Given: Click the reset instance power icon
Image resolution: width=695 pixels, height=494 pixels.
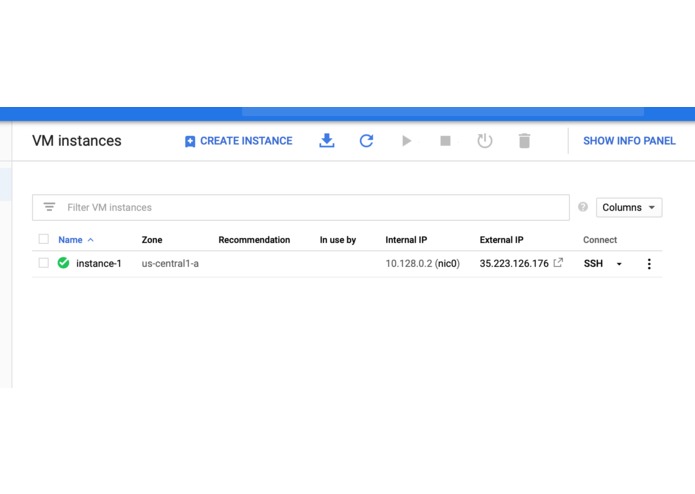Looking at the screenshot, I should pyautogui.click(x=484, y=141).
